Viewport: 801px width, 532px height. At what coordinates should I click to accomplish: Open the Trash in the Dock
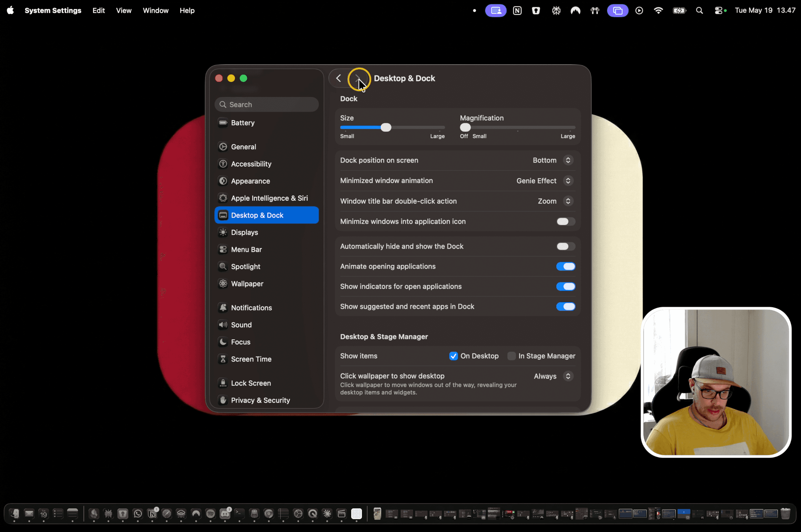pyautogui.click(x=785, y=514)
